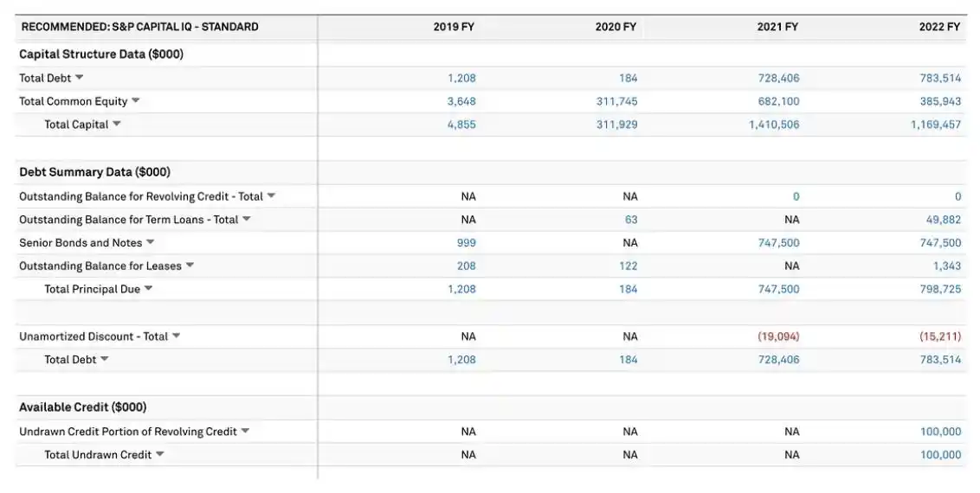This screenshot has width=980, height=493.
Task: Click arrow next to Senior Bonds and Notes
Action: click(x=150, y=242)
